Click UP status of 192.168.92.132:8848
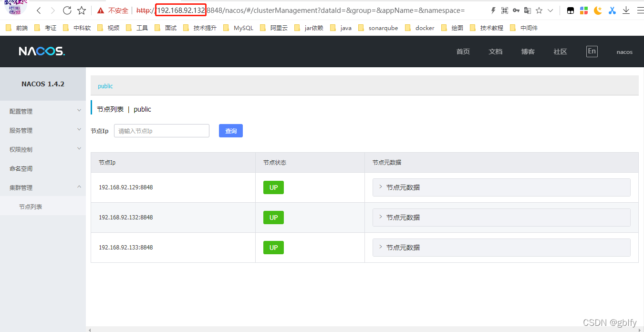 273,218
